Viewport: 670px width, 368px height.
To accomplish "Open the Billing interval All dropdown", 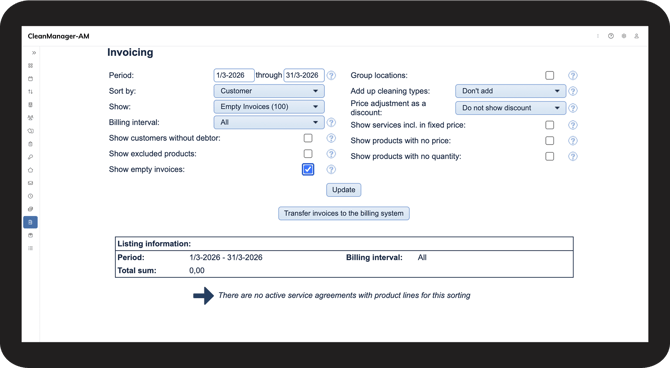I will click(269, 122).
